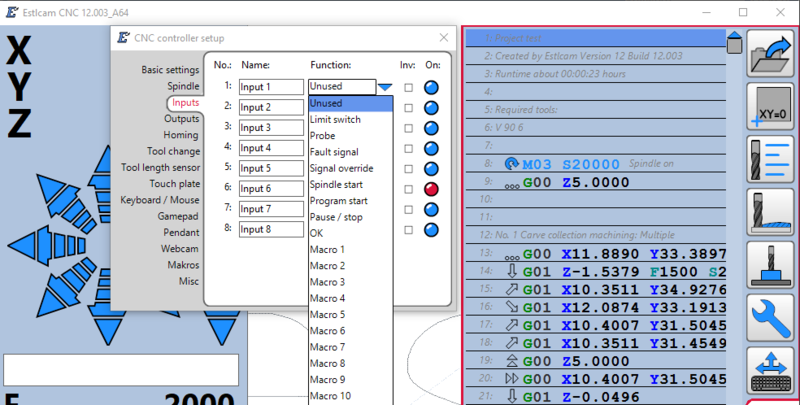Toggle Inv checkbox for Input 2
The width and height of the screenshot is (800, 405).
pyautogui.click(x=408, y=108)
